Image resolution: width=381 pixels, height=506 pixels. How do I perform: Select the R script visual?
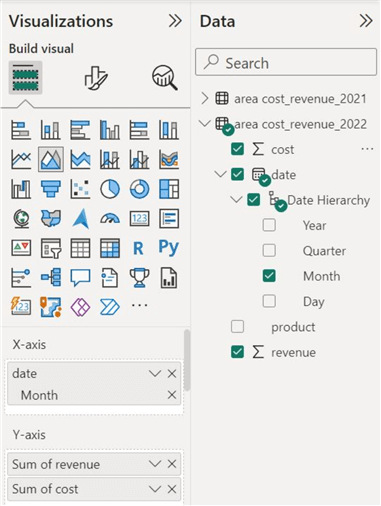[139, 248]
